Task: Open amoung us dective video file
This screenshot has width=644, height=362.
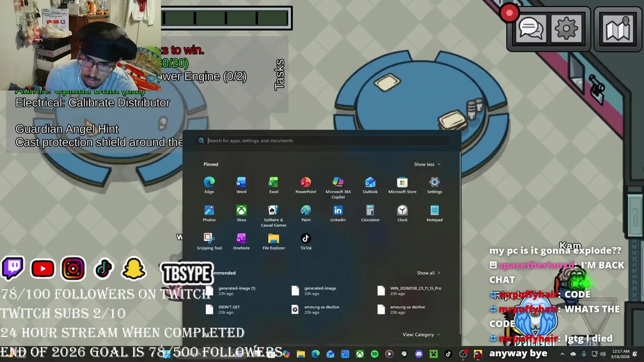Action: point(316,309)
